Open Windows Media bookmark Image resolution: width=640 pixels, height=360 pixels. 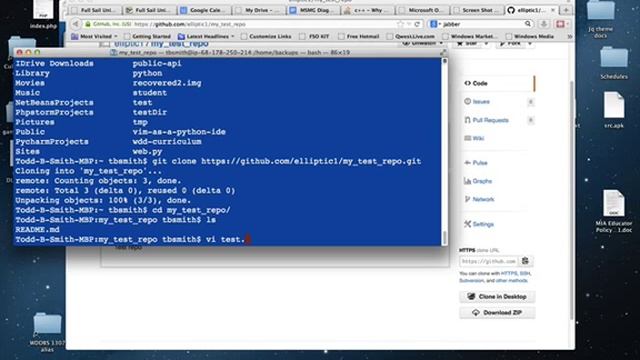pos(529,36)
